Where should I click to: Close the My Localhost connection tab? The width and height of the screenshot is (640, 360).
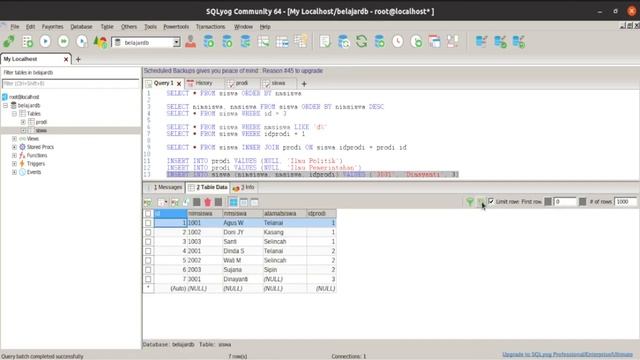(66, 59)
